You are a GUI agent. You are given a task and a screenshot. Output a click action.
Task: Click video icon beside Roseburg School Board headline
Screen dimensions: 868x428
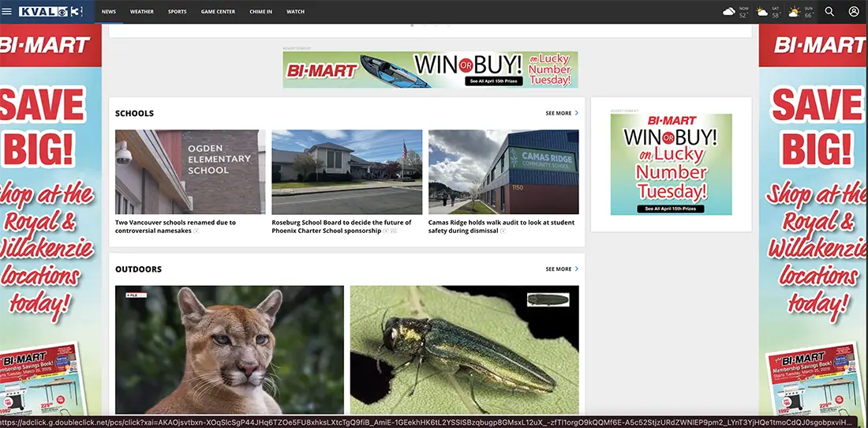click(x=386, y=231)
